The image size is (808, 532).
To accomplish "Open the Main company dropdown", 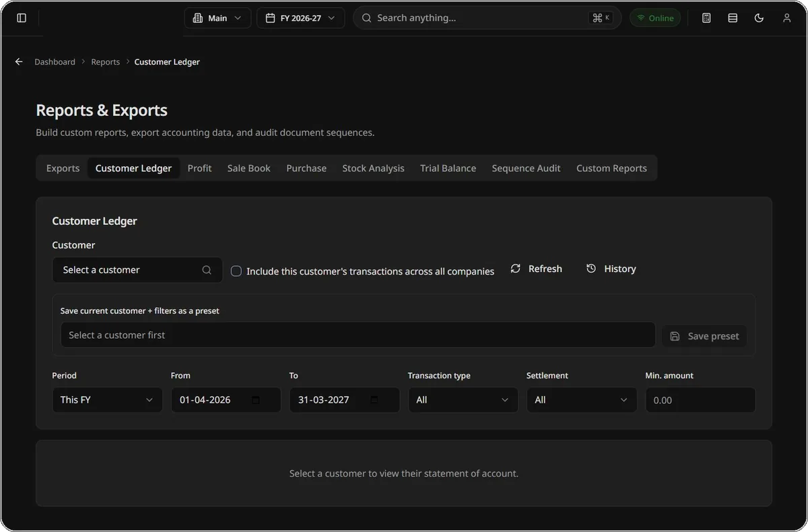I will coord(217,18).
